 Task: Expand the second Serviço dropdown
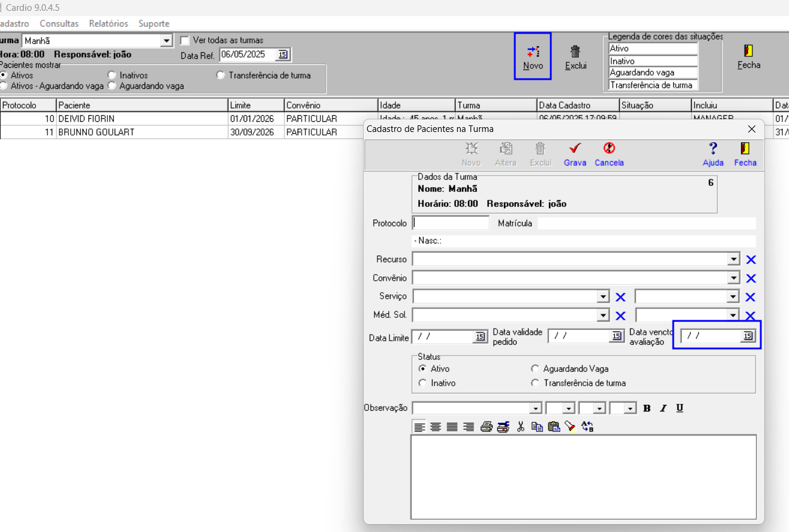(733, 297)
